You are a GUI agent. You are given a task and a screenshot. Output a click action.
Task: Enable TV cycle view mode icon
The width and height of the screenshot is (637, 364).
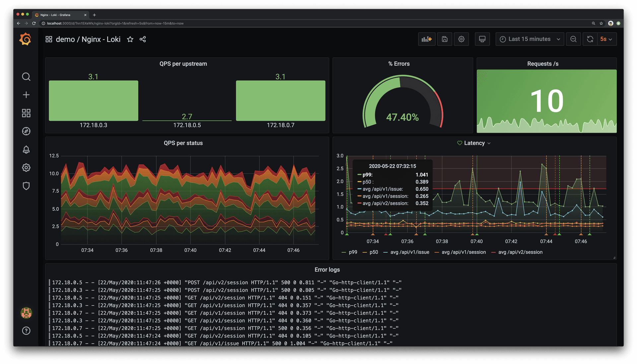click(482, 39)
